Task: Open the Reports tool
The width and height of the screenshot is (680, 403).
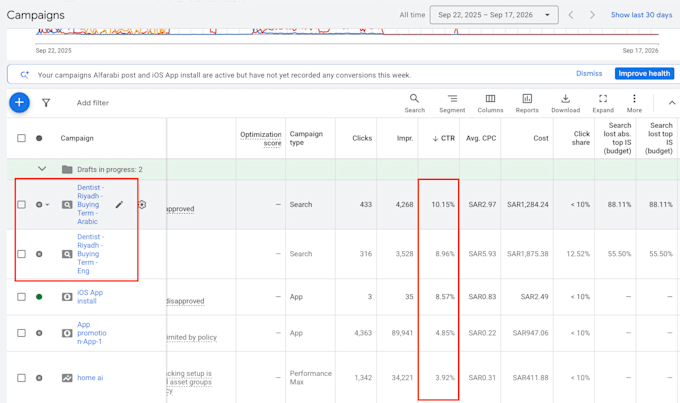Action: click(x=527, y=103)
